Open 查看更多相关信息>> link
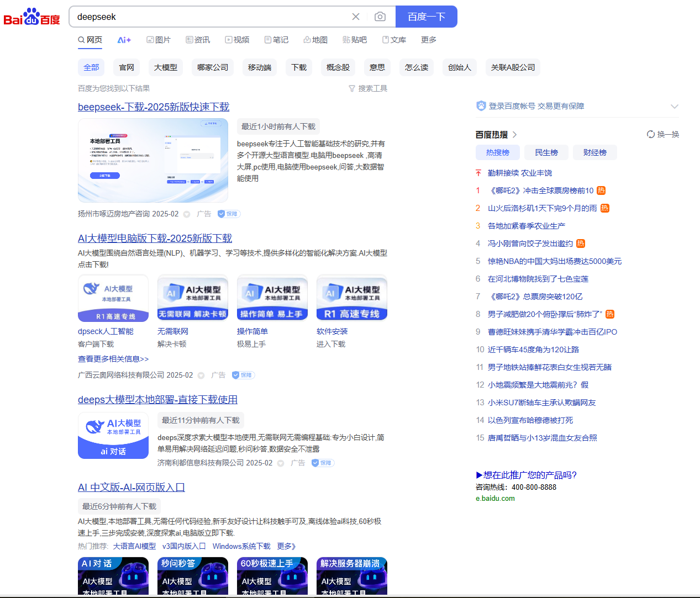 (113, 359)
